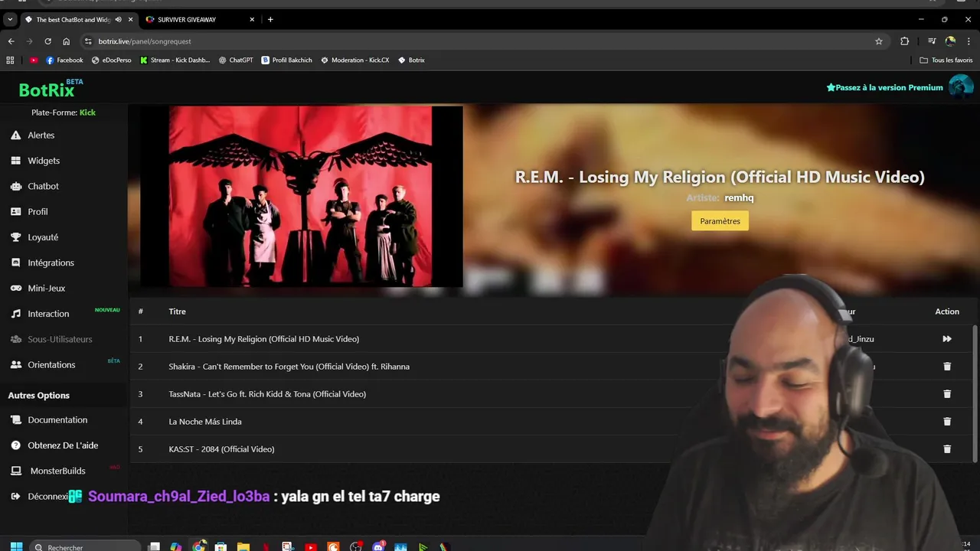
Task: Delete the Shakira song from queue
Action: click(947, 367)
